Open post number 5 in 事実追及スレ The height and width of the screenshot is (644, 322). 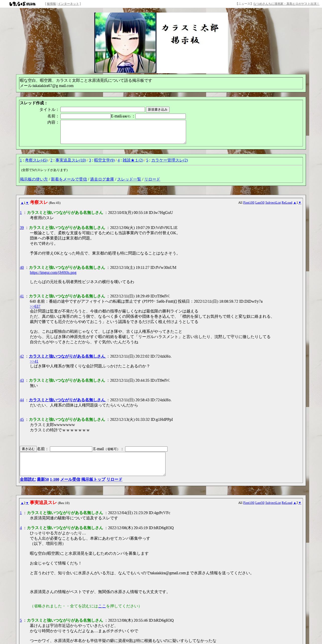pos(21,620)
